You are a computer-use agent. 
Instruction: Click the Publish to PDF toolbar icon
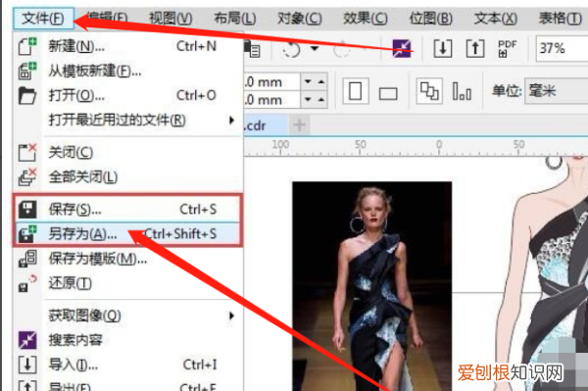click(x=507, y=48)
